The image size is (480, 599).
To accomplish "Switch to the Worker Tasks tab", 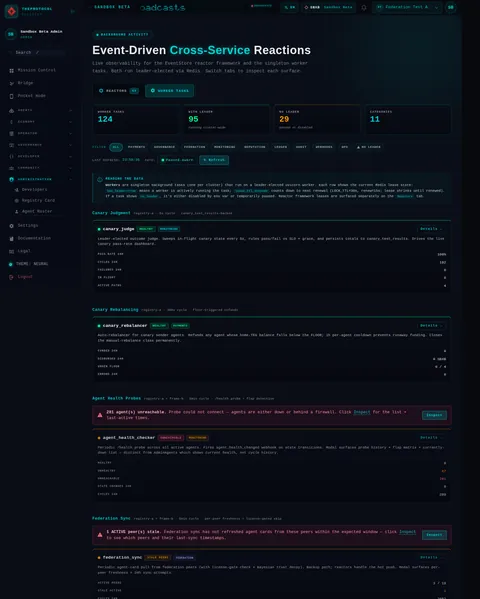I will pyautogui.click(x=169, y=91).
